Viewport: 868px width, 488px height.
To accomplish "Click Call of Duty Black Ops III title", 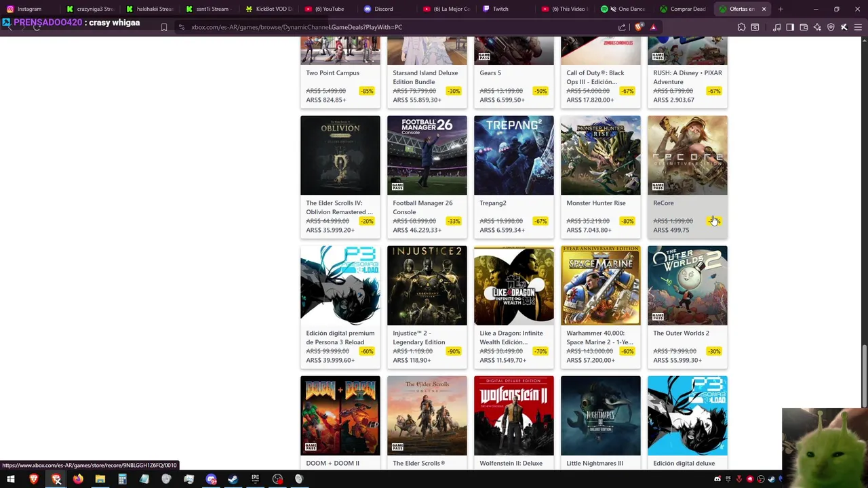I will pyautogui.click(x=595, y=77).
